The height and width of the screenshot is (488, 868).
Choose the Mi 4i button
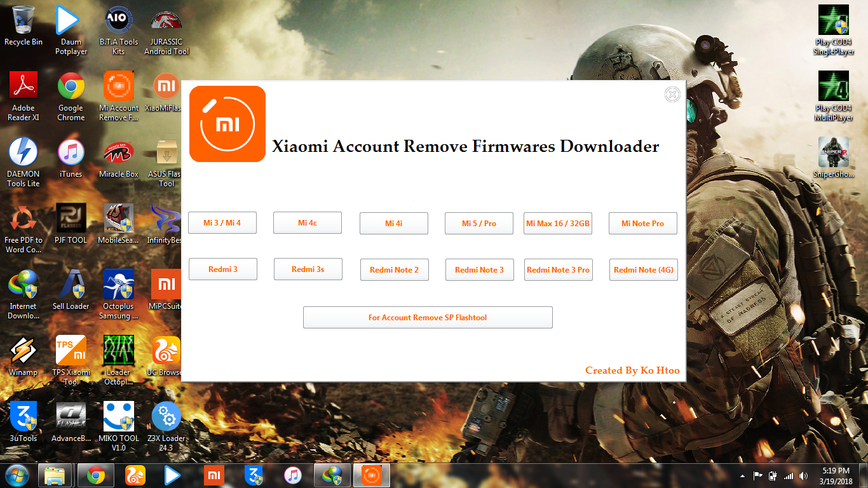click(394, 224)
